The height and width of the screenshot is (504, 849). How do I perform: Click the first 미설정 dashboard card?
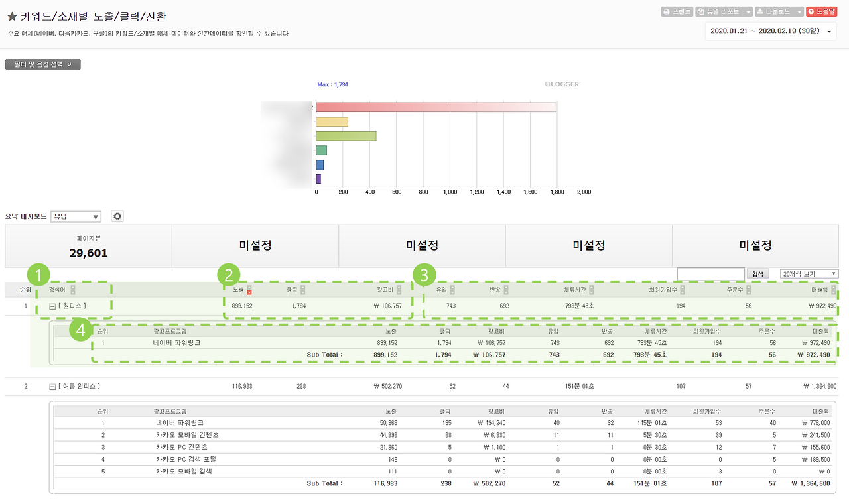(255, 246)
